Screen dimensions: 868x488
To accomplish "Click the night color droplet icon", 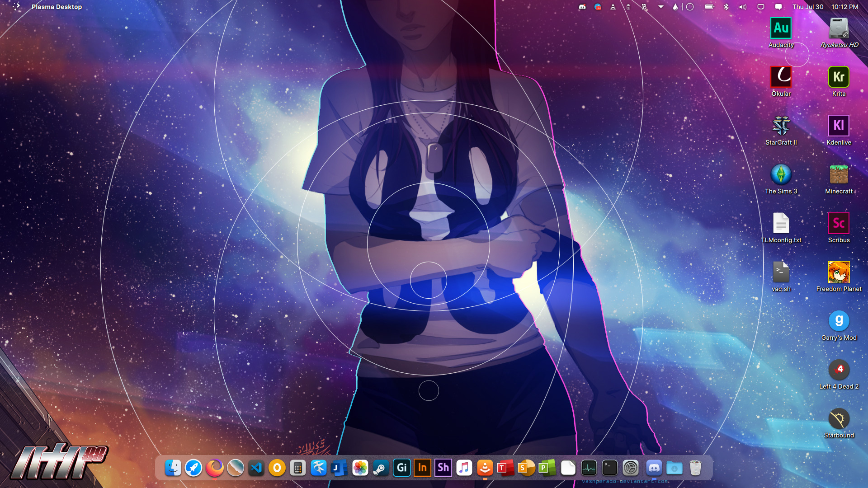I will [x=675, y=7].
